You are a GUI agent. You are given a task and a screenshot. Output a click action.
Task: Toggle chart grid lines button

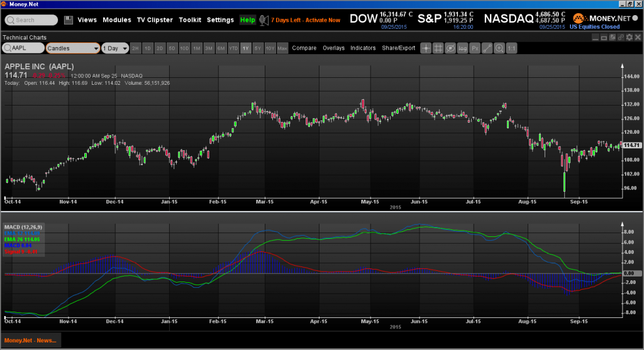point(438,48)
